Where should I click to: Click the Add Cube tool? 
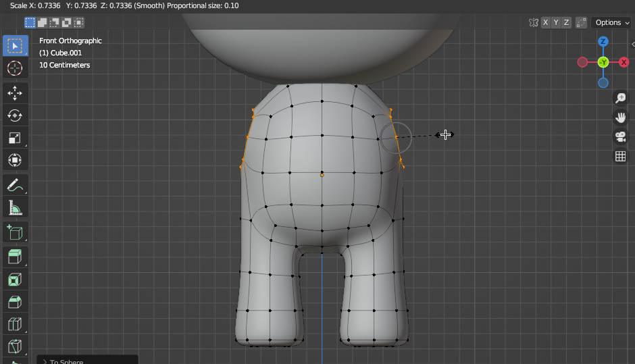tap(15, 232)
